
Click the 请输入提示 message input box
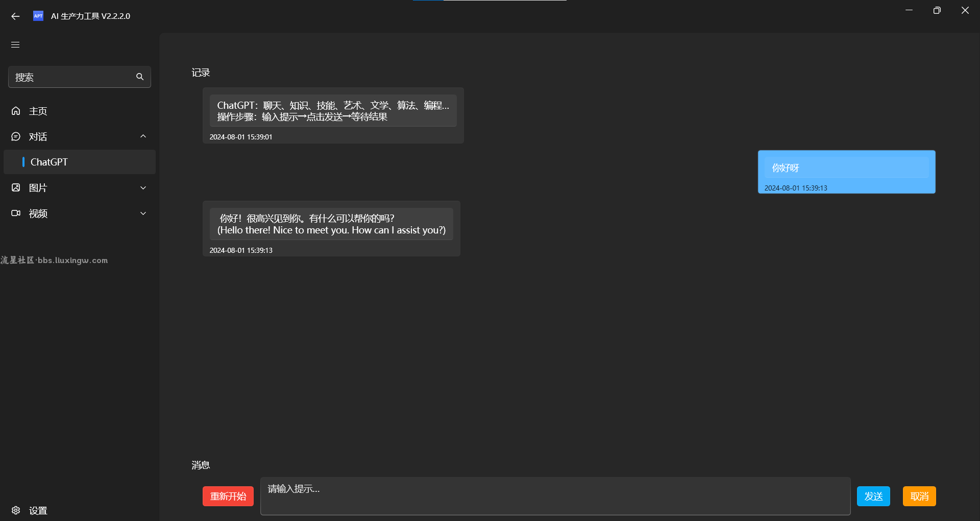555,496
